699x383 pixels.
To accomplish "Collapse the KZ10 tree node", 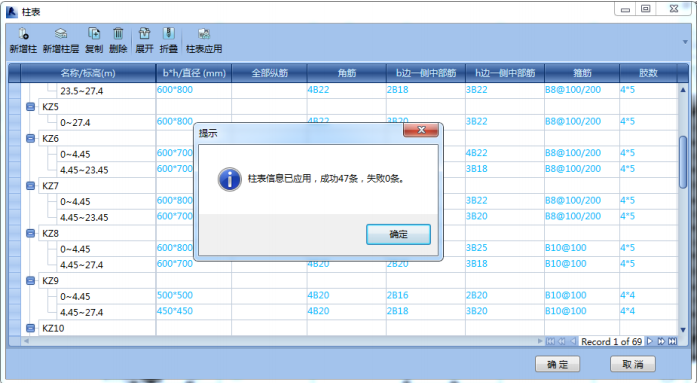I will (30, 328).
